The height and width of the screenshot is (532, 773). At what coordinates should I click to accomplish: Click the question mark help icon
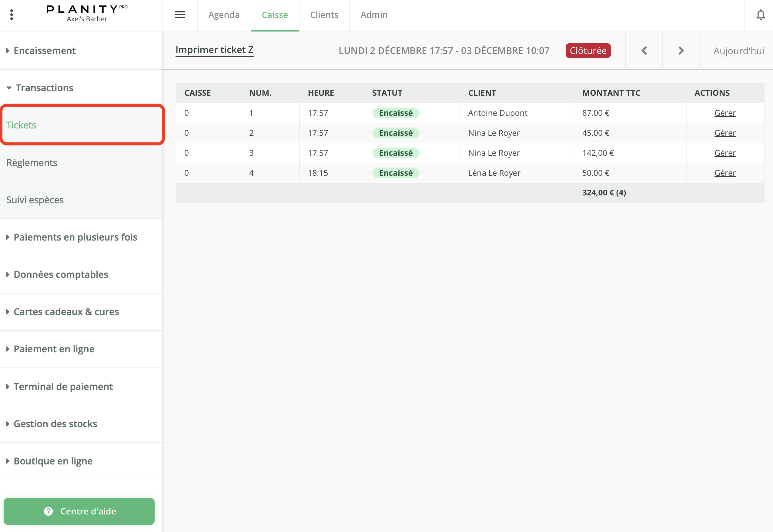(49, 511)
